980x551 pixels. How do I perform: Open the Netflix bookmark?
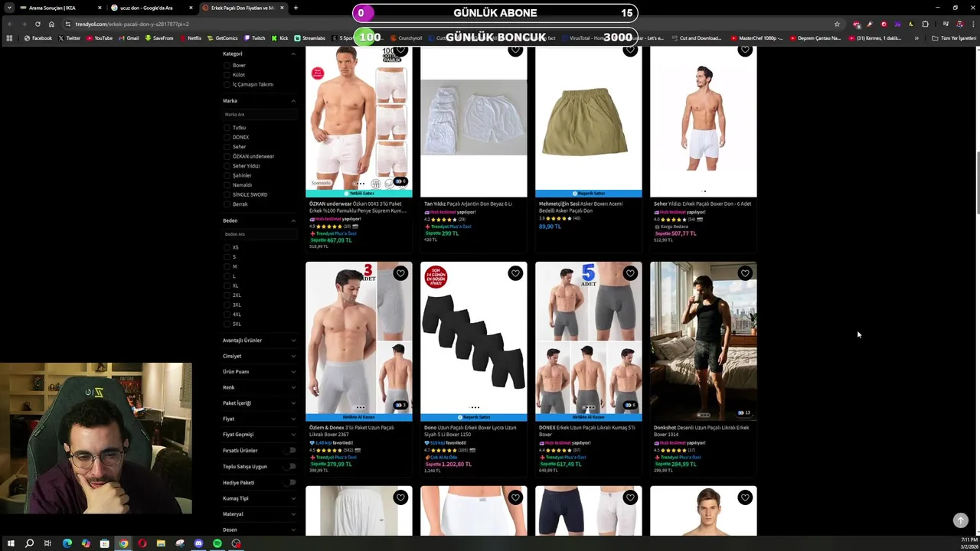pos(191,38)
